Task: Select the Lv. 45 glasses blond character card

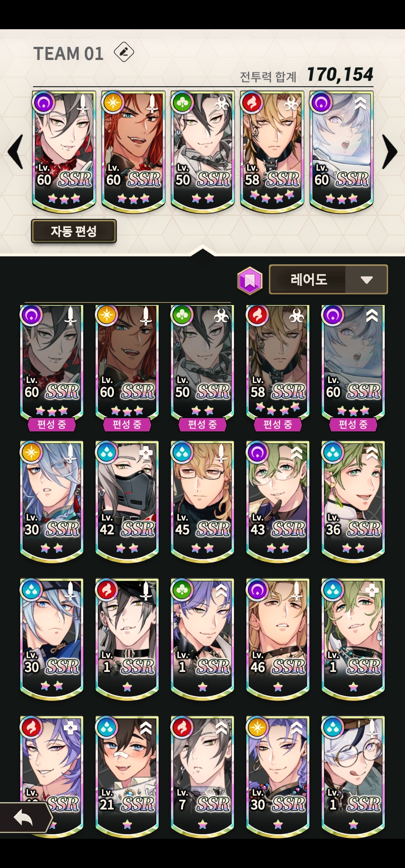Action: point(202,501)
